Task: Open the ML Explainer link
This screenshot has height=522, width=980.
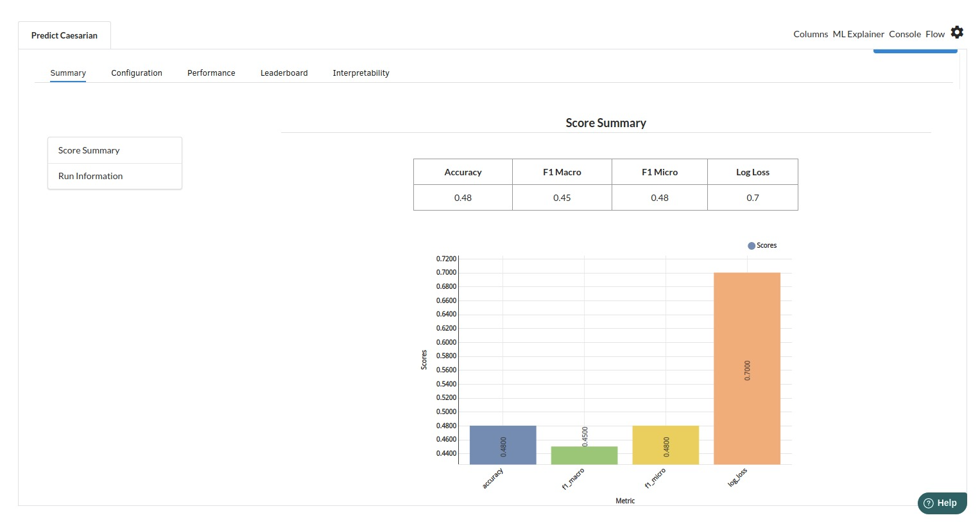Action: [858, 34]
